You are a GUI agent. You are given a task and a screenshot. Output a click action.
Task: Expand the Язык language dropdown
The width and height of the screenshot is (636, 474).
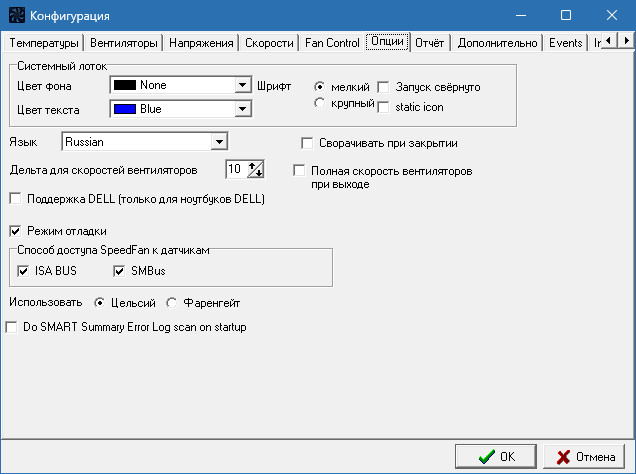[x=219, y=142]
